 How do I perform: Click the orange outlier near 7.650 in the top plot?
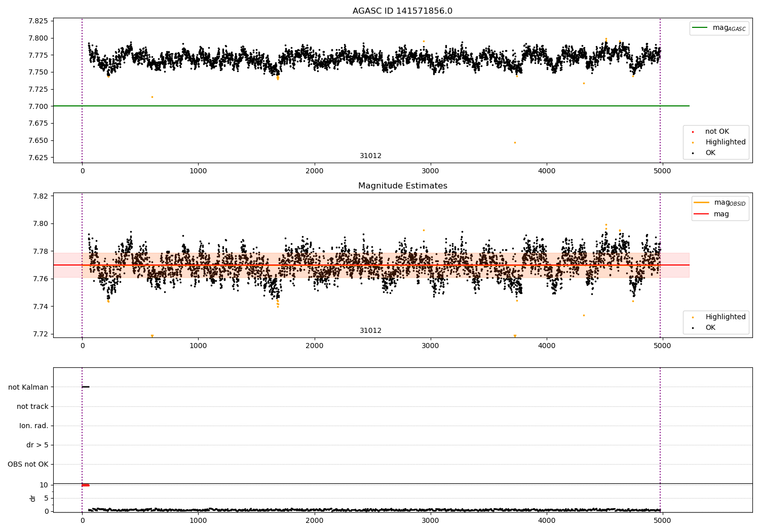(x=515, y=142)
